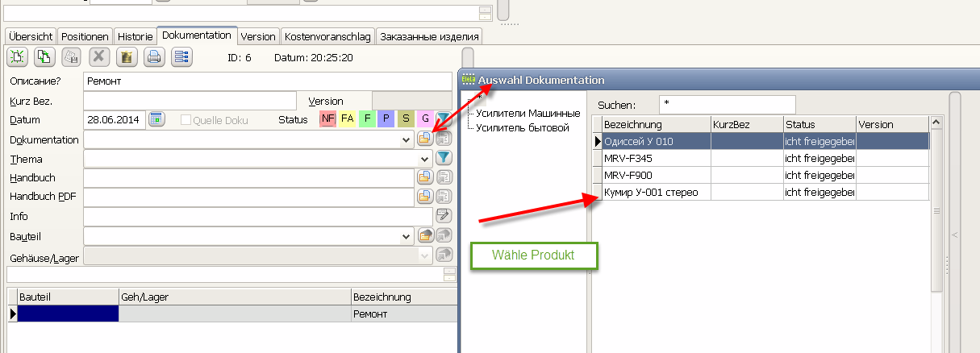Select the pink G status button
Viewport: 980px width, 353px height.
[425, 119]
